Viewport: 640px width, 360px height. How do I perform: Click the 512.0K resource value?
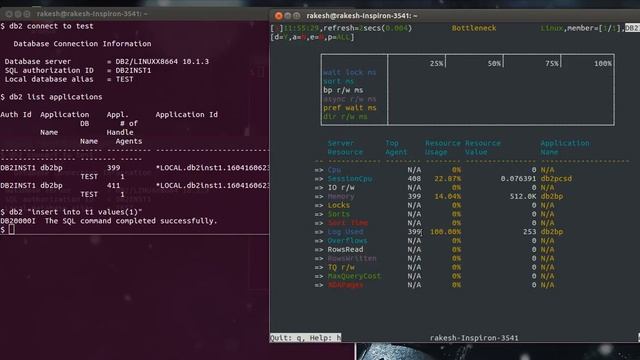coord(522,196)
